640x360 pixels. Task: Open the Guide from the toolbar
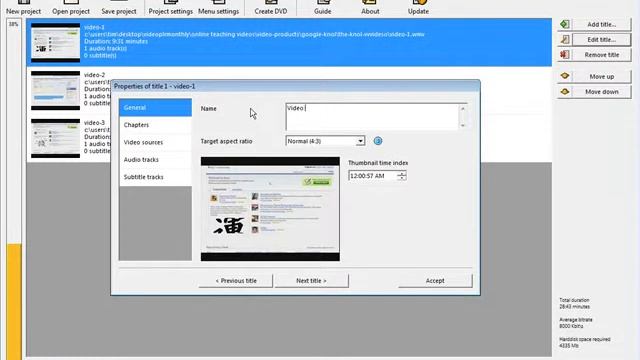(322, 8)
